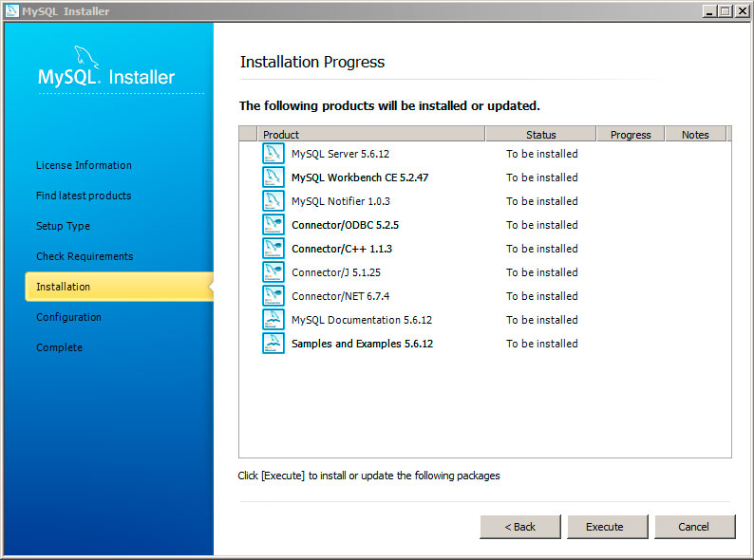Click the MySQL Installer title bar icon
Viewport: 754px width, 560px height.
11,10
